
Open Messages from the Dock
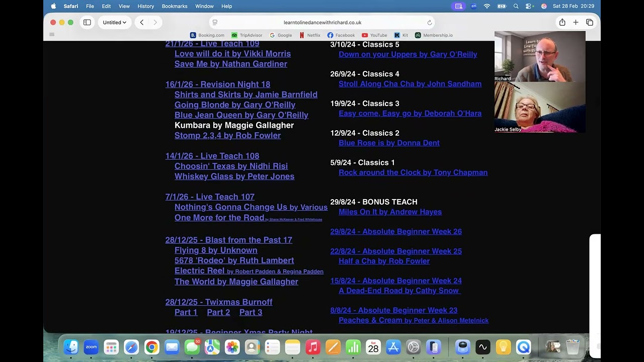192,347
